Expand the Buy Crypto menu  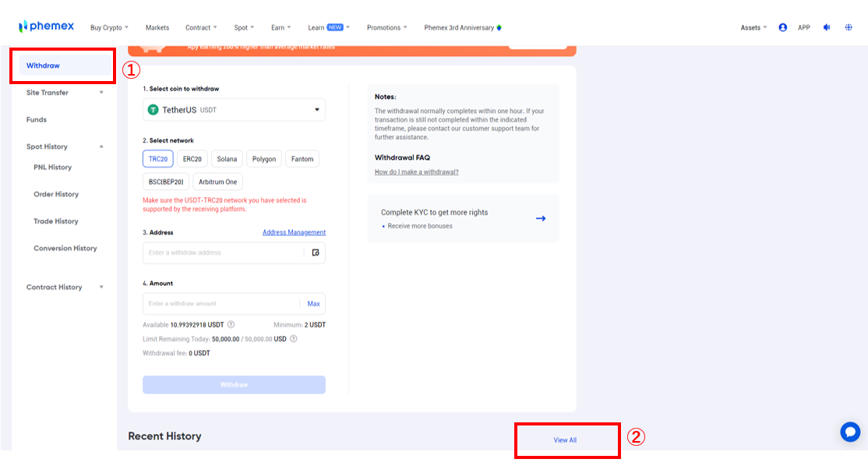coord(109,28)
